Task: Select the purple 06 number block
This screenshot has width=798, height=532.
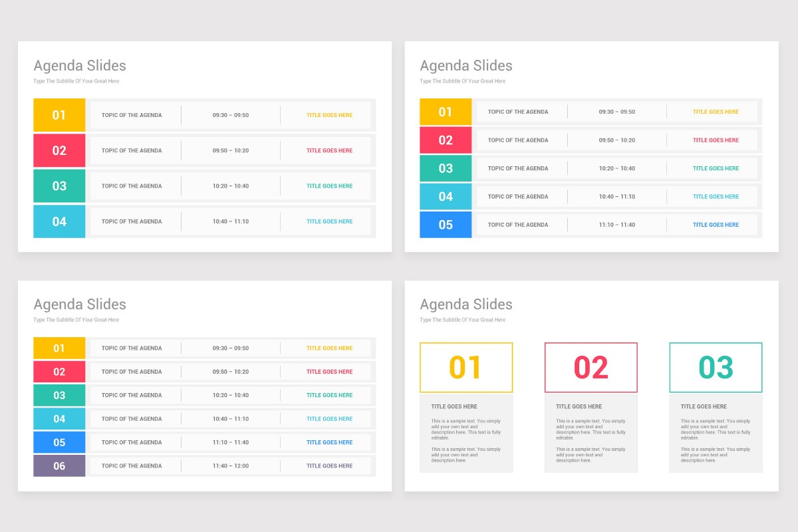Action: [x=59, y=465]
